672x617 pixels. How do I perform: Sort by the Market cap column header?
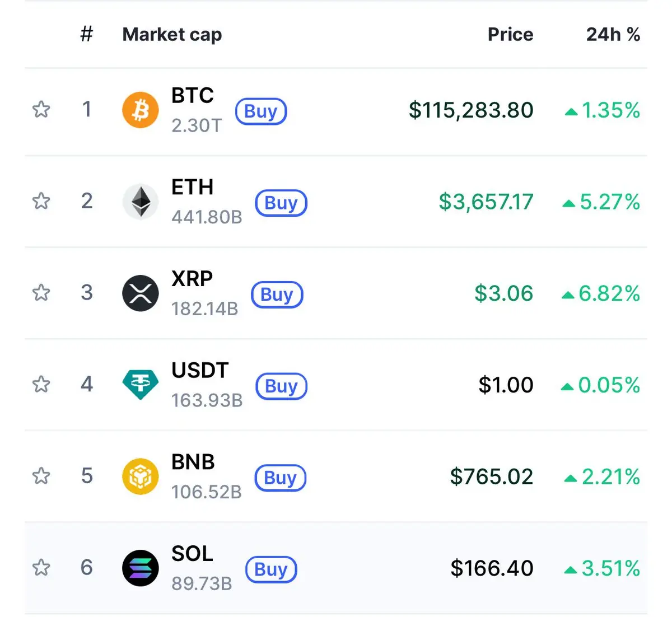click(x=172, y=35)
